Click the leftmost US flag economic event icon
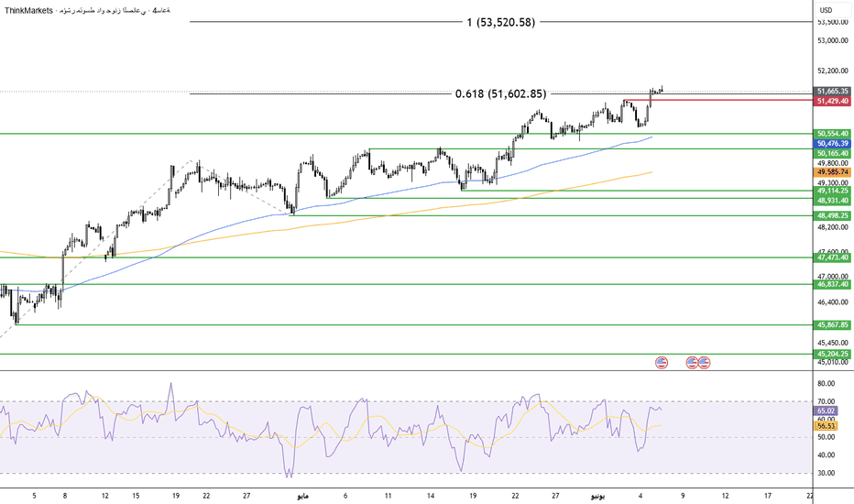Screen dimensions: 854x504 [x=662, y=362]
